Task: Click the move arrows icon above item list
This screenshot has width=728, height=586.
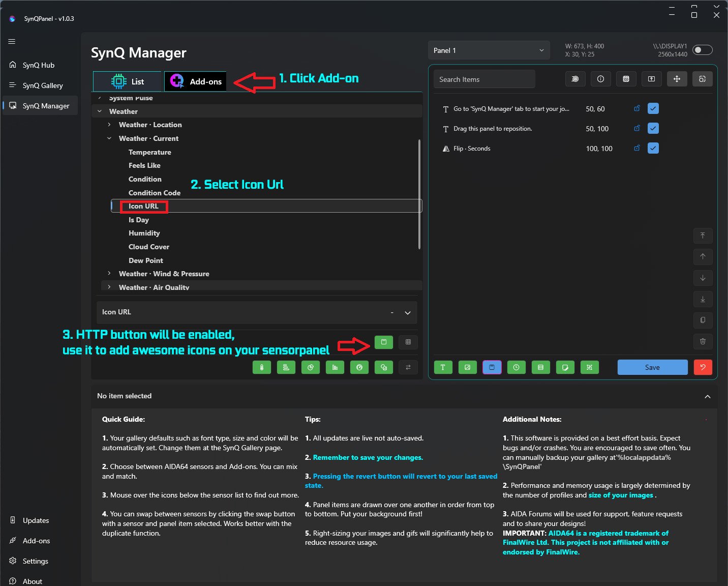Action: (677, 79)
